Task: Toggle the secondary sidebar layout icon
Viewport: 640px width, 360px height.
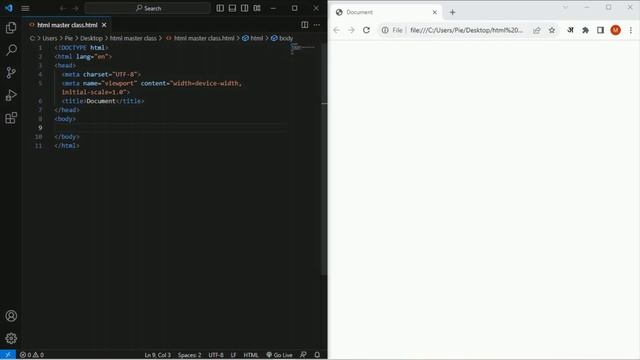Action: click(244, 8)
